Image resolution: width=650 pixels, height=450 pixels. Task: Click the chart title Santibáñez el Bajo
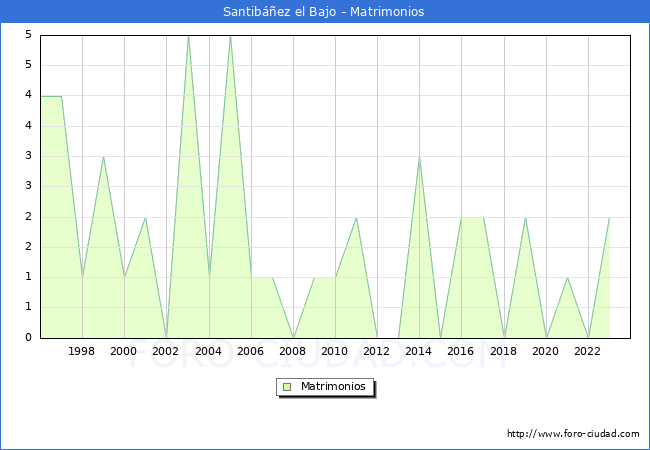click(x=324, y=12)
